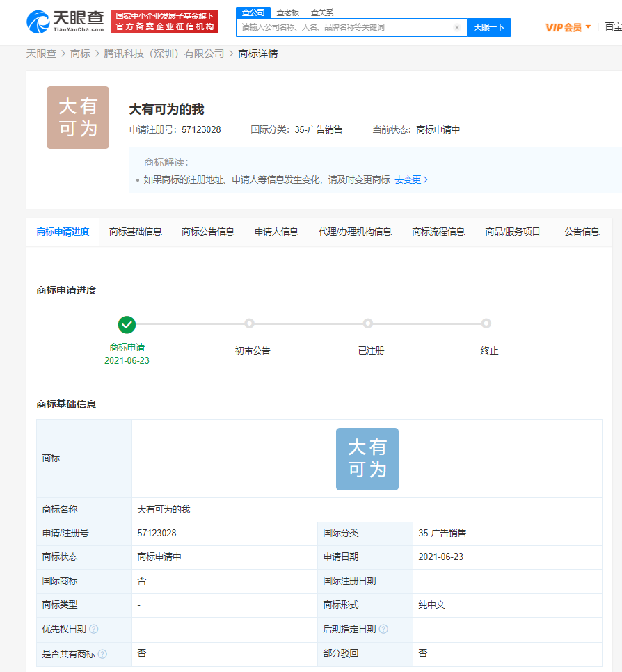Click help icon beside 是否共有商标

pos(102,653)
